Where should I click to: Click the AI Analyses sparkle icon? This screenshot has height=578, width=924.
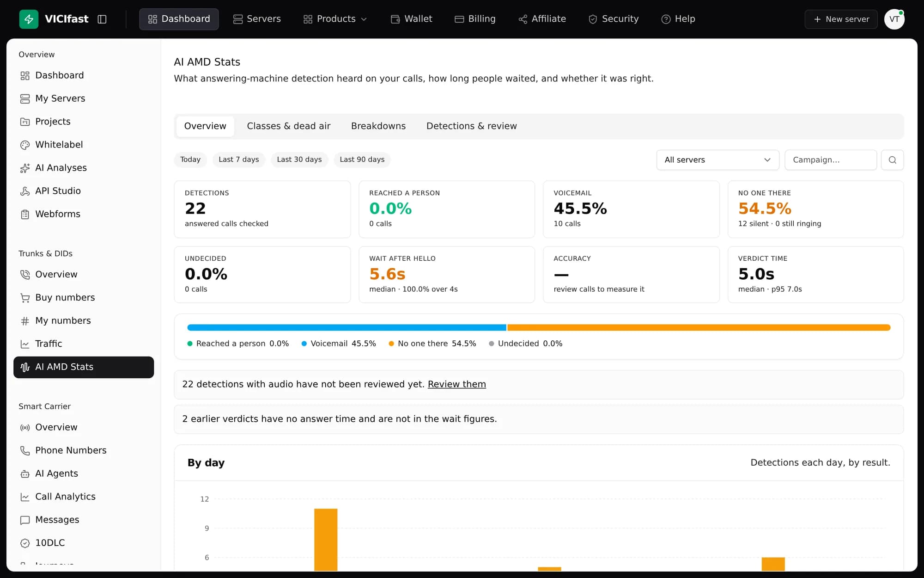tap(25, 168)
